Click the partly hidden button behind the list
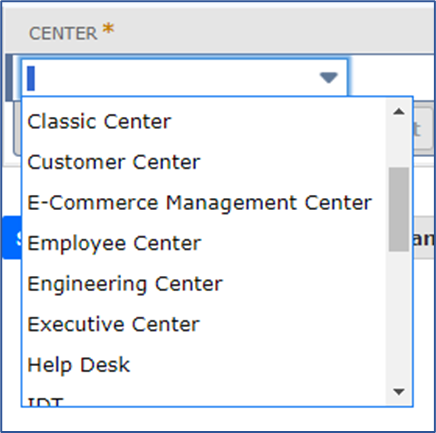 423,129
